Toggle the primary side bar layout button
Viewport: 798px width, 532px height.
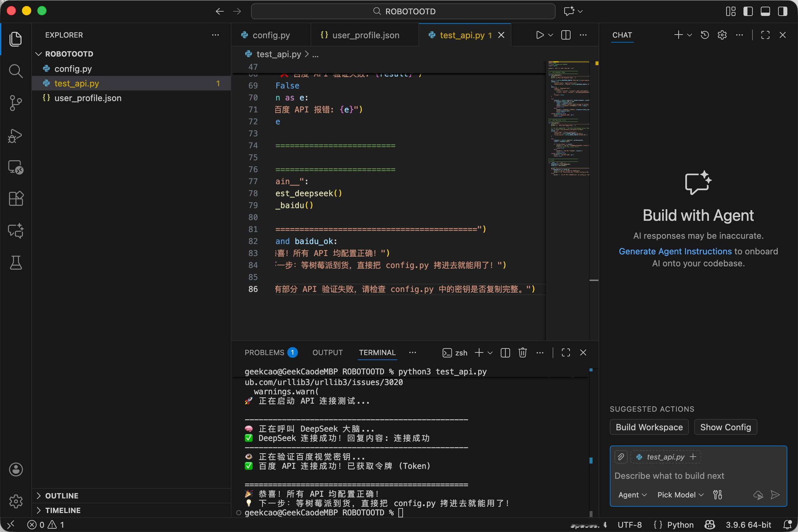pyautogui.click(x=748, y=11)
